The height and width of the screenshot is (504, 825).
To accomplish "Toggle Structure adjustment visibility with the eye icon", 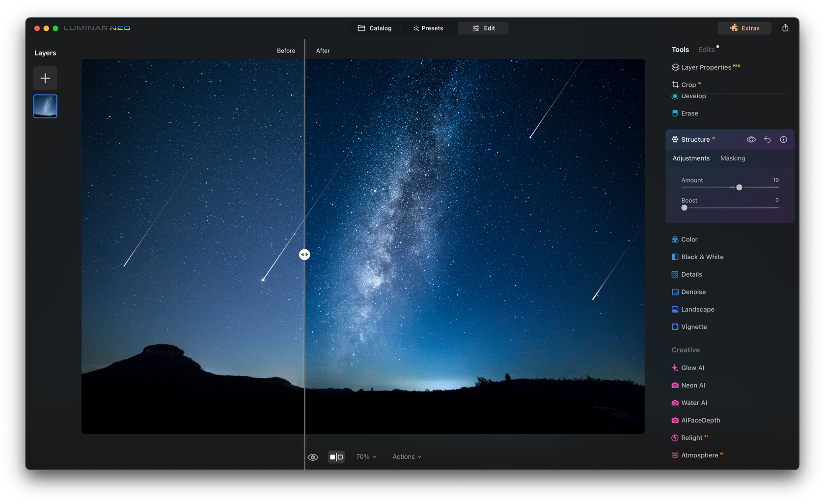I will pyautogui.click(x=751, y=139).
